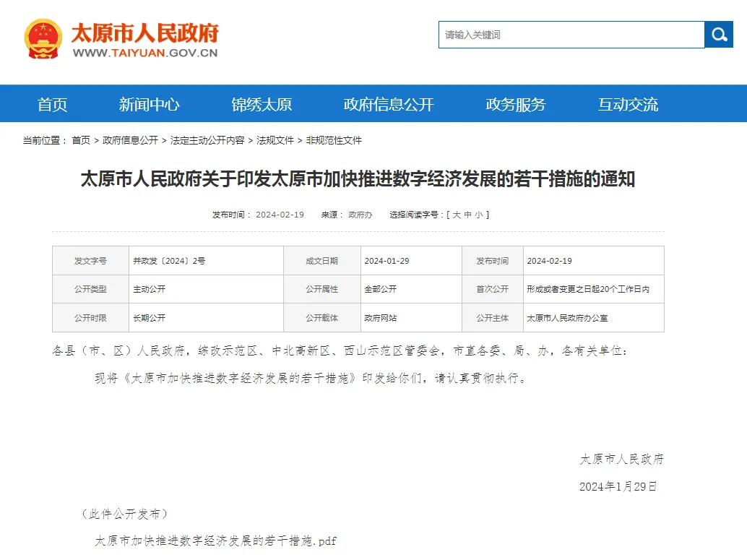Go to 锦绣太原 section
The width and height of the screenshot is (747, 560).
262,104
